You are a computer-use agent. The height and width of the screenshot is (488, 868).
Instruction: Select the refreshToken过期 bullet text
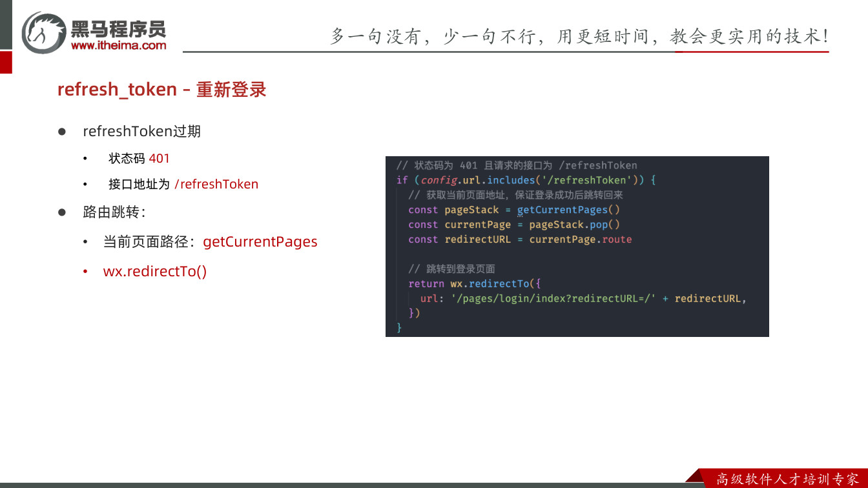(142, 131)
